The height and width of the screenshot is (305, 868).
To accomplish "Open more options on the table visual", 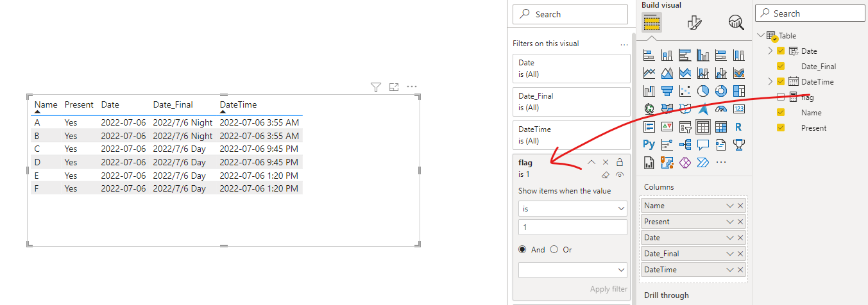I will click(x=412, y=87).
